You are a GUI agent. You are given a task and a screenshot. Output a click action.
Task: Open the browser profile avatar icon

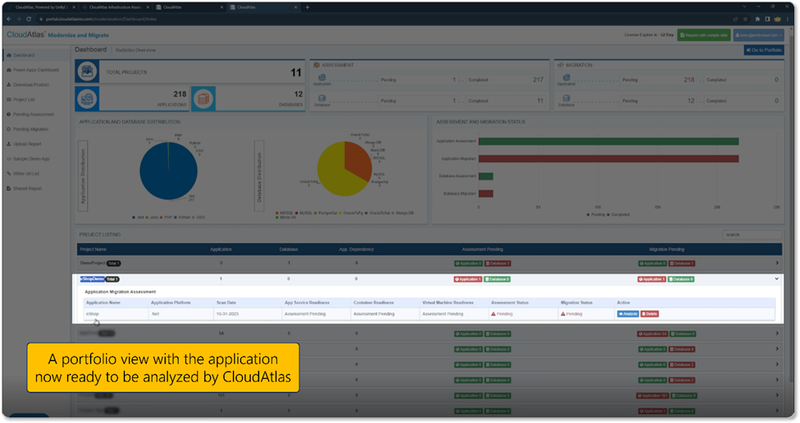[x=778, y=19]
